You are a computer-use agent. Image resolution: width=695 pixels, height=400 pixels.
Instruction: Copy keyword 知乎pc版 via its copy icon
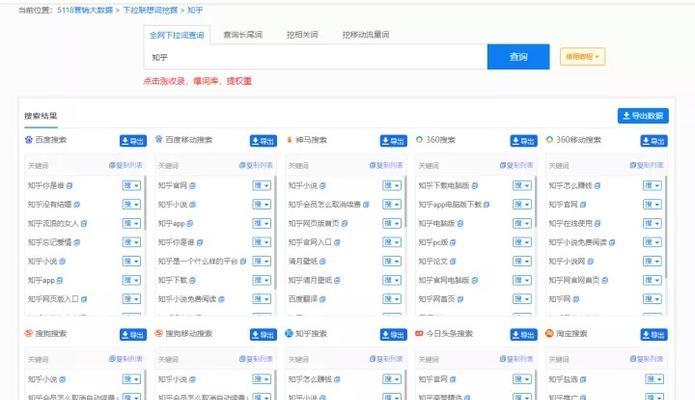[x=453, y=243]
